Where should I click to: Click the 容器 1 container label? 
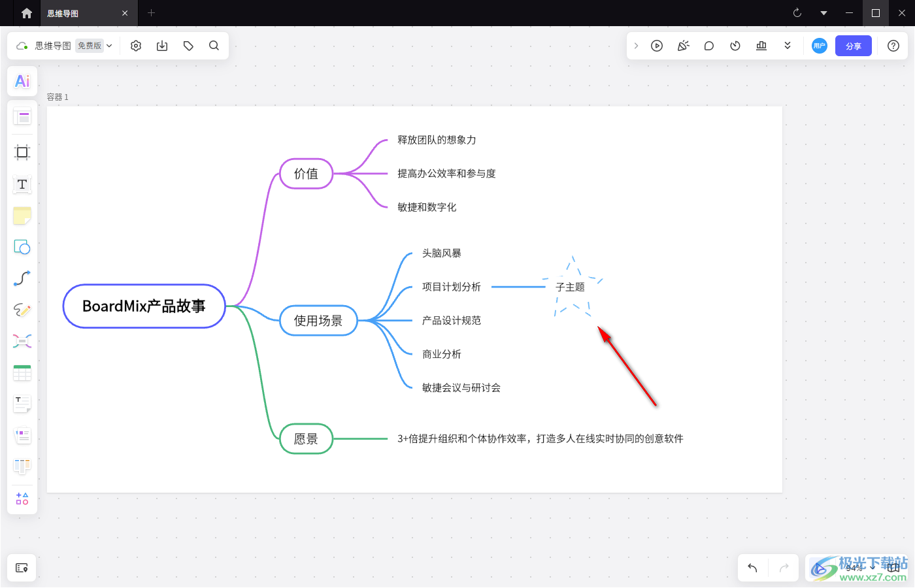[58, 97]
